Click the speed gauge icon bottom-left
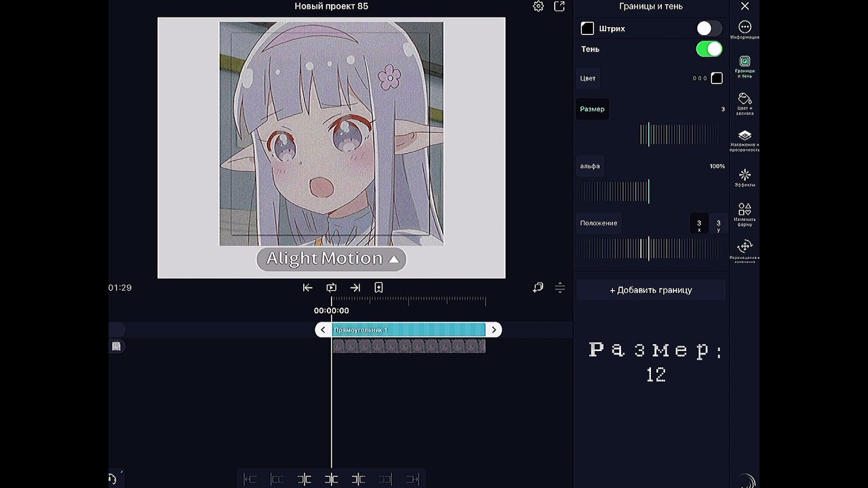The height and width of the screenshot is (488, 868). tap(112, 479)
